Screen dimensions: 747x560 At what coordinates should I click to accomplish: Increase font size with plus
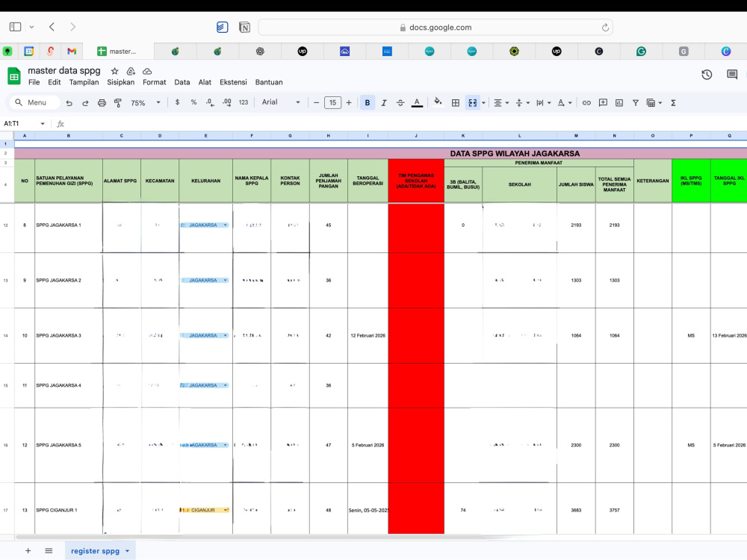click(x=349, y=103)
